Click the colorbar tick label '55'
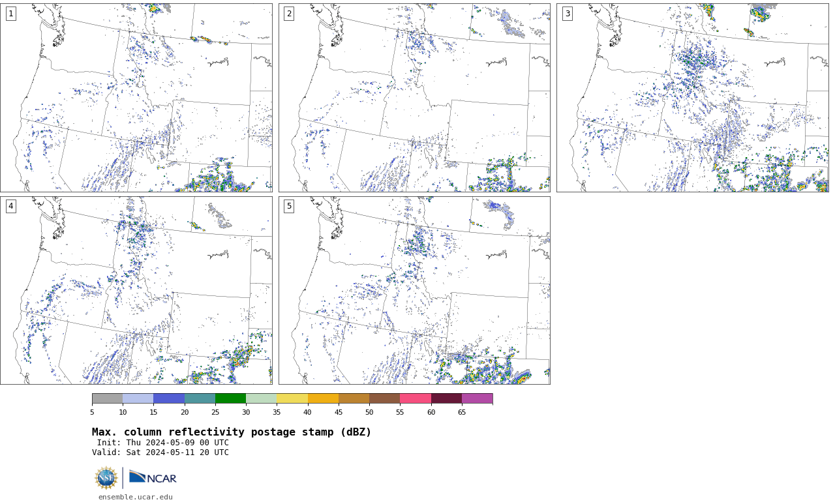 [x=400, y=413]
